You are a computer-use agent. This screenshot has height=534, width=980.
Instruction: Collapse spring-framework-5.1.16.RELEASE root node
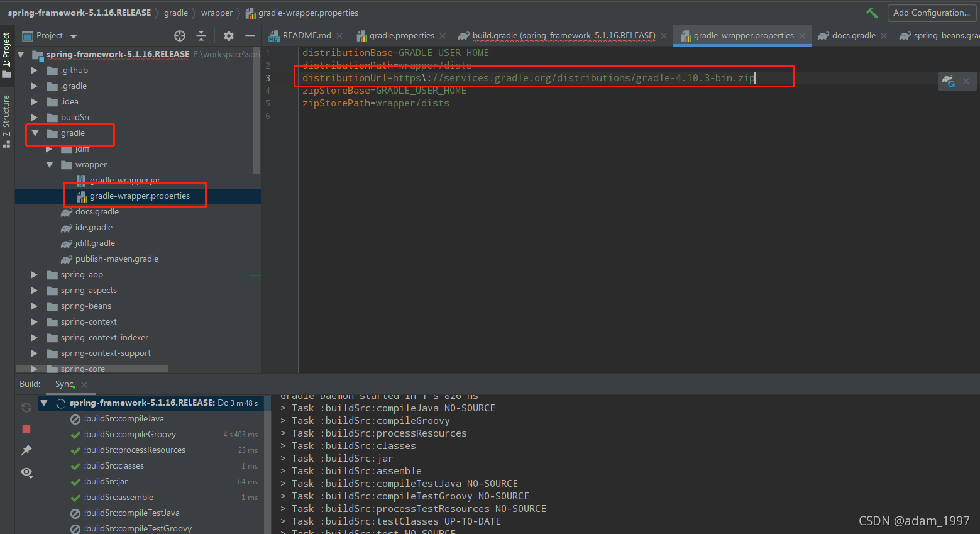(21, 55)
